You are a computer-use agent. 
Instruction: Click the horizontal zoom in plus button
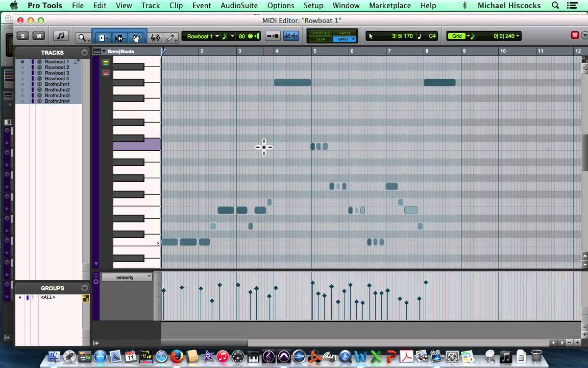click(x=577, y=342)
